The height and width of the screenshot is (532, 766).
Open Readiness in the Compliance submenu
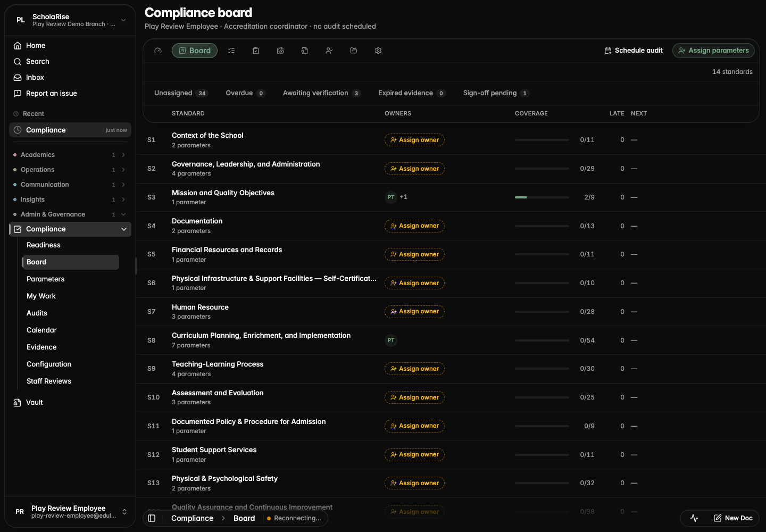(70, 245)
